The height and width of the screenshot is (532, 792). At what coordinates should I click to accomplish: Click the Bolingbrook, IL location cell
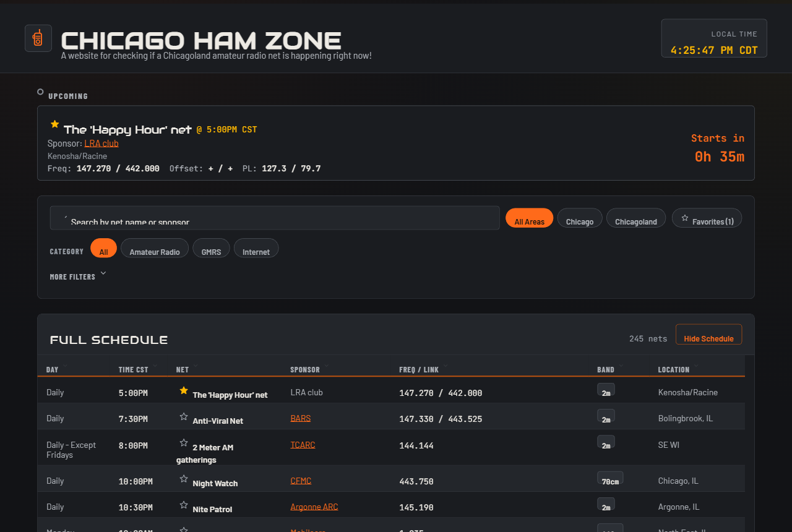point(686,418)
